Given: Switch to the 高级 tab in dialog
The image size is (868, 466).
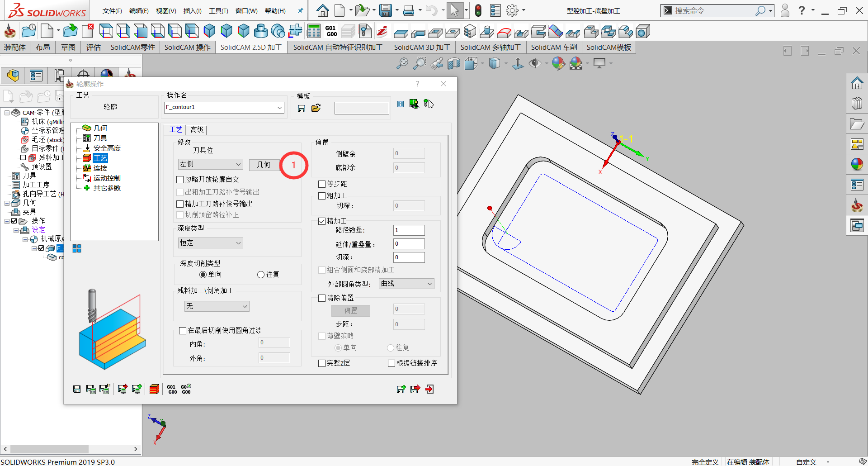Looking at the screenshot, I should coord(197,130).
